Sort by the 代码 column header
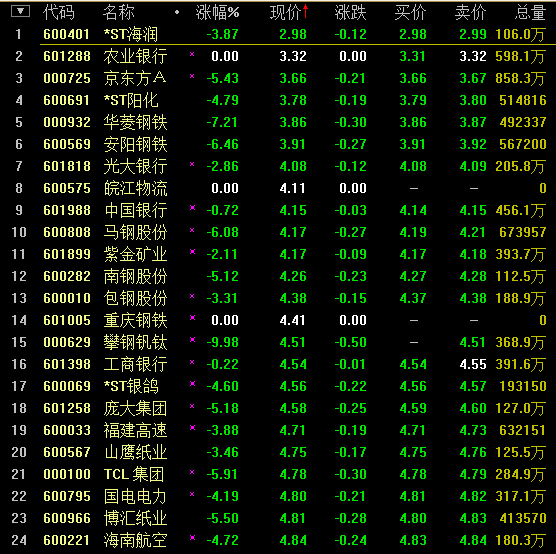Screen dimensions: 556x554 point(59,12)
